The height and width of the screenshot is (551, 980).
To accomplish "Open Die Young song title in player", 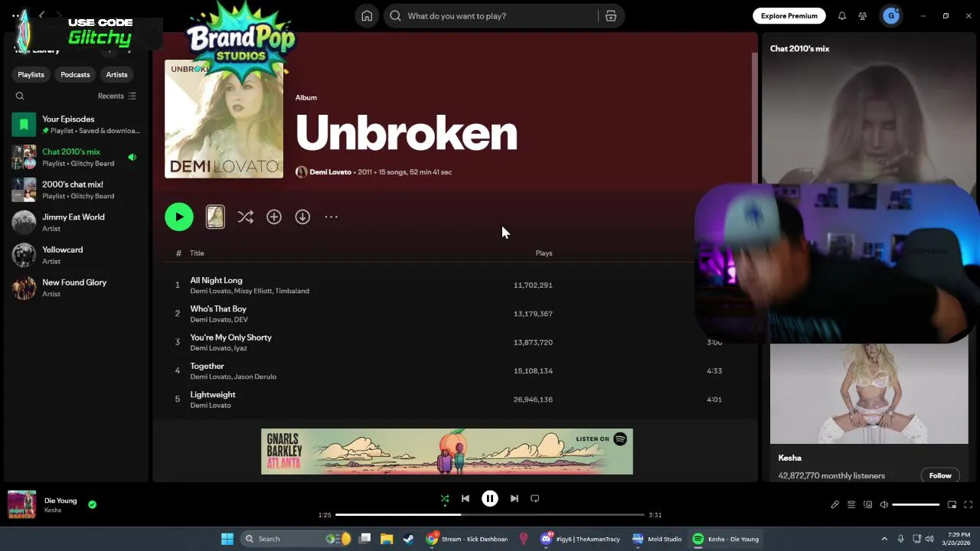I will point(60,501).
